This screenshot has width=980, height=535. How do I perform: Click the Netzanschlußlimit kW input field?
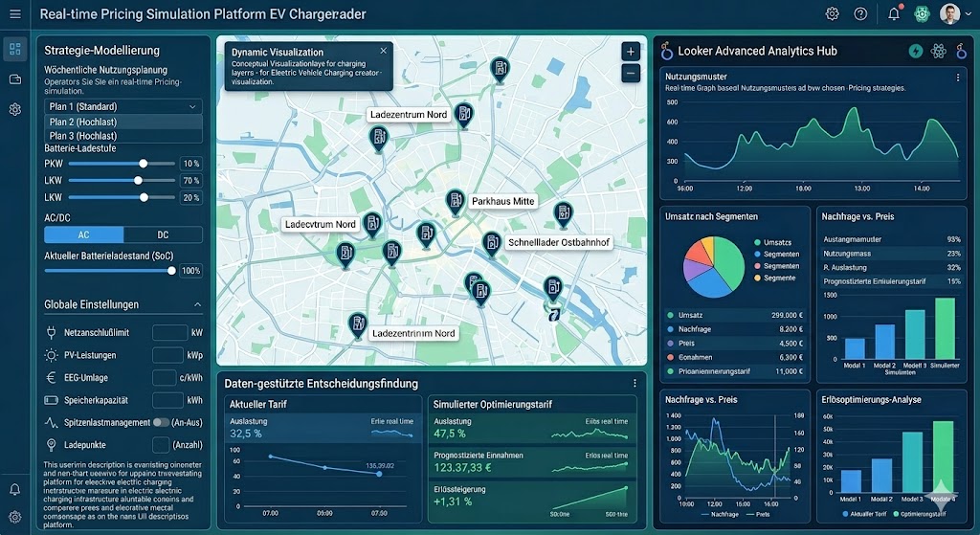[x=170, y=332]
